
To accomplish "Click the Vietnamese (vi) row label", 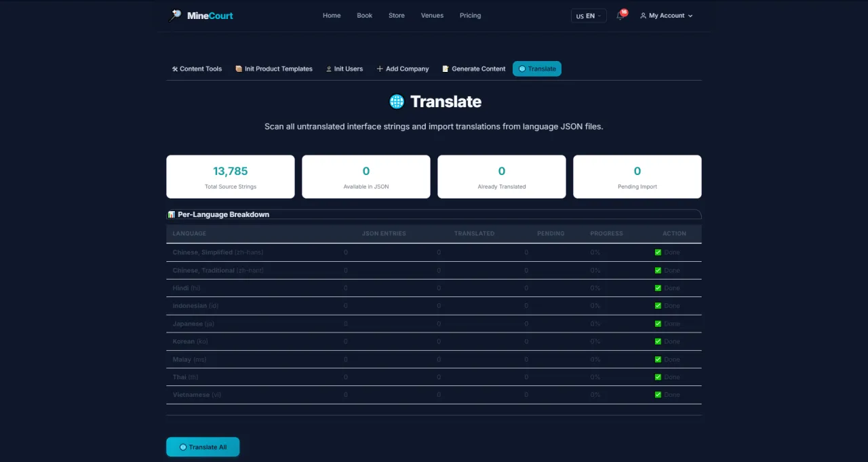I will (197, 394).
